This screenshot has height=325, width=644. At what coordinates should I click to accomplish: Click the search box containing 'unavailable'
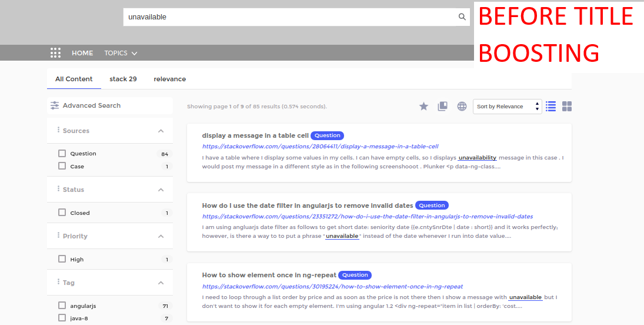pos(291,17)
